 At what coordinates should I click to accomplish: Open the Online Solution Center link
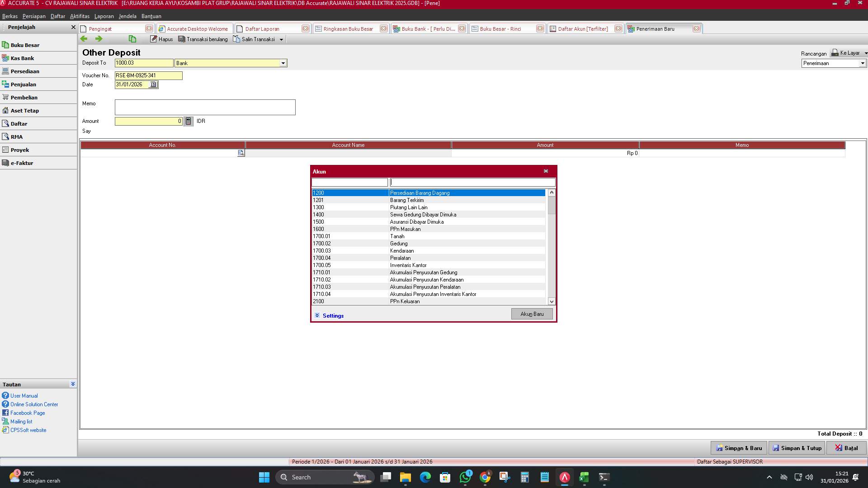33,404
